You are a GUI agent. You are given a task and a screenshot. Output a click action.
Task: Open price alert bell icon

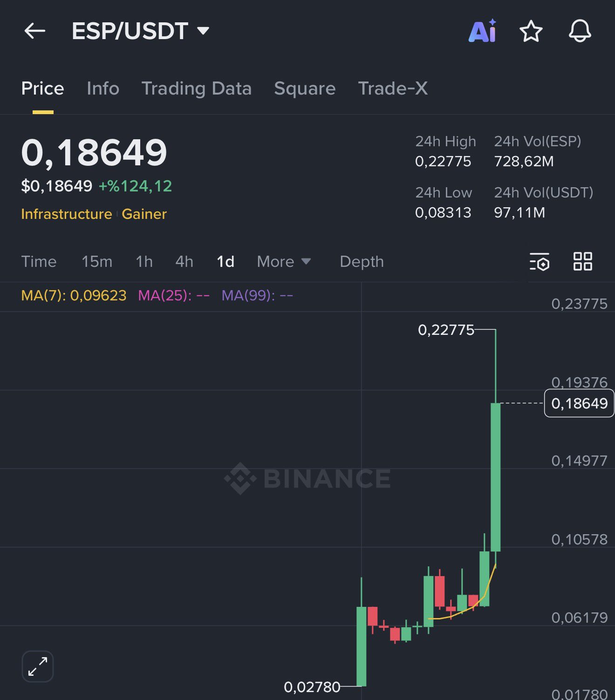(580, 31)
